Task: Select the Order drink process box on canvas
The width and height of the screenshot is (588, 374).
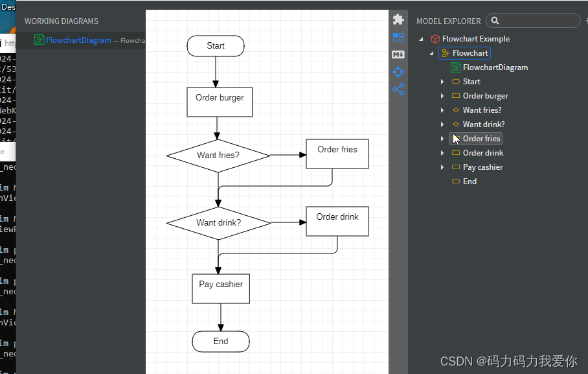Action: pyautogui.click(x=337, y=221)
